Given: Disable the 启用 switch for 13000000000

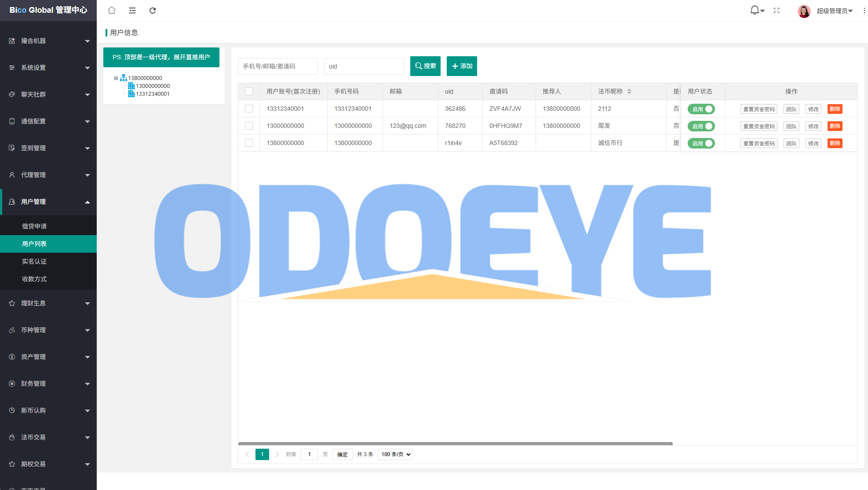Looking at the screenshot, I should click(x=701, y=126).
